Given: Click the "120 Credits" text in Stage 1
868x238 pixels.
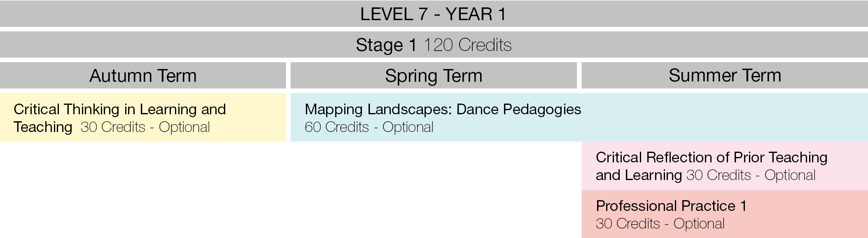Looking at the screenshot, I should click(x=467, y=45).
